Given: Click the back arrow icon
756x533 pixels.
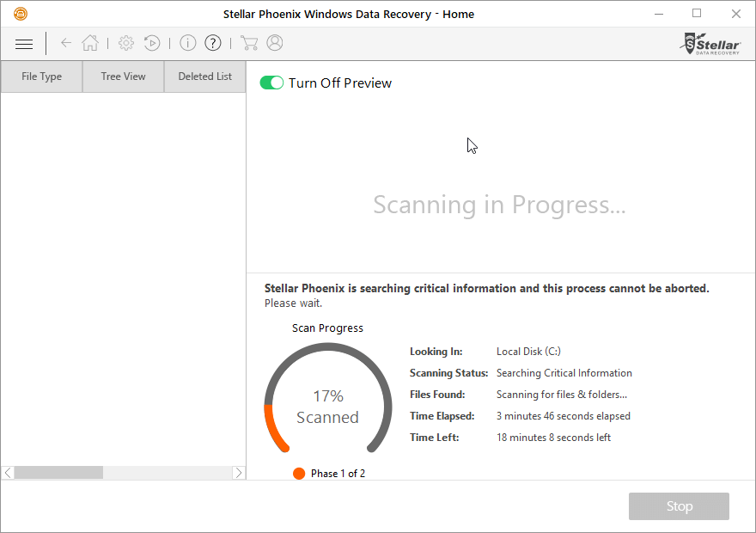Looking at the screenshot, I should pos(66,43).
